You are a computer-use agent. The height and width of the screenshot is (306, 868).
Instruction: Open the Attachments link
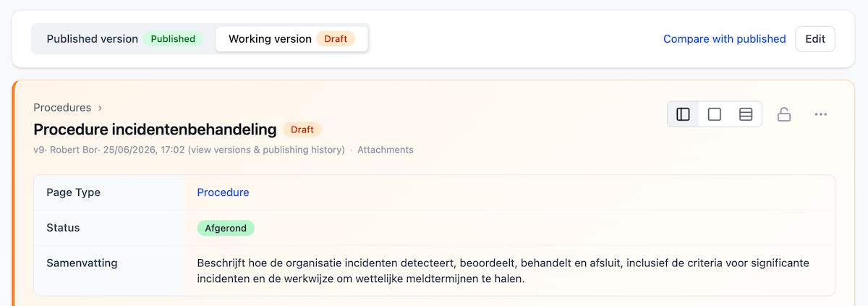[386, 150]
